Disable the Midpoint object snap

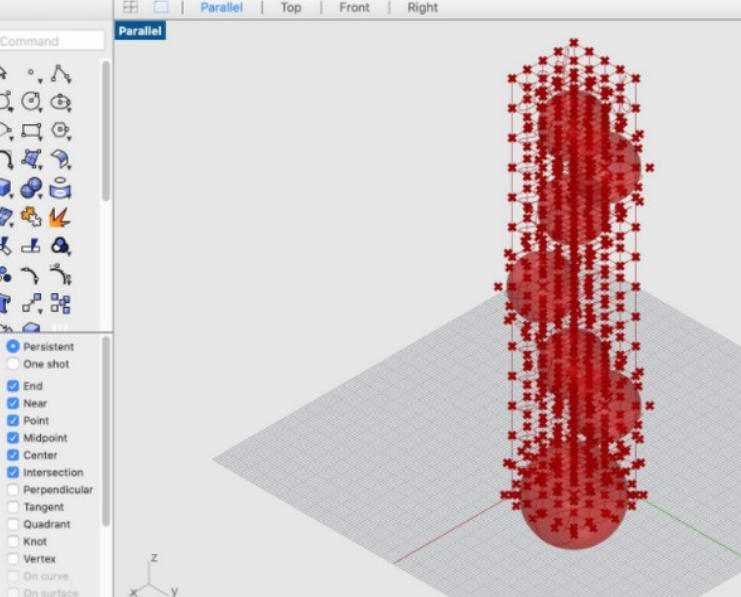13,438
